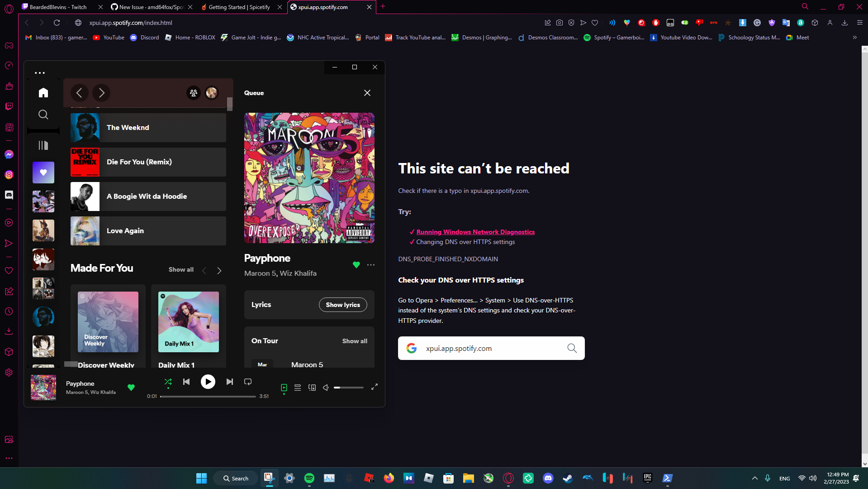Open the lyrics icon in the playback bar
This screenshot has width=868, height=489.
click(x=284, y=388)
